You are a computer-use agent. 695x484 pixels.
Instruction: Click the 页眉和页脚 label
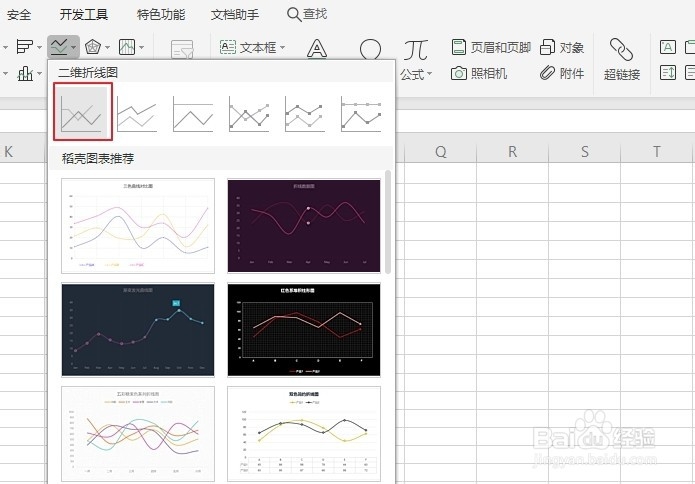point(500,47)
